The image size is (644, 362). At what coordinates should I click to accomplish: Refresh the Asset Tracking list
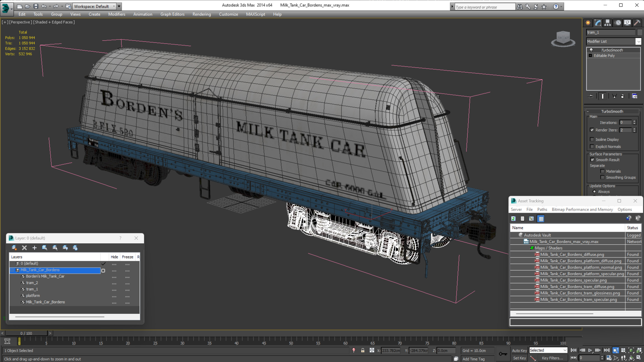point(513,219)
